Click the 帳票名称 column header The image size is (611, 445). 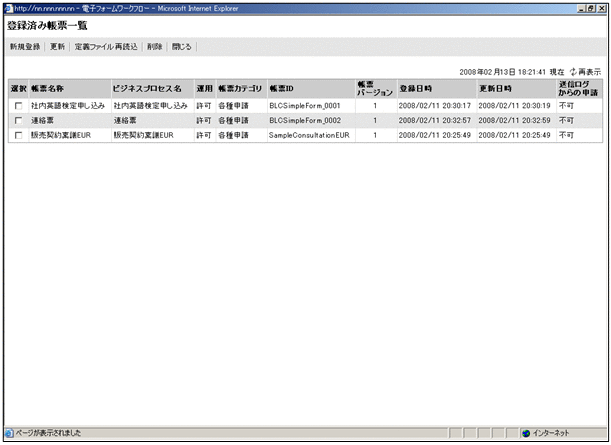point(70,89)
